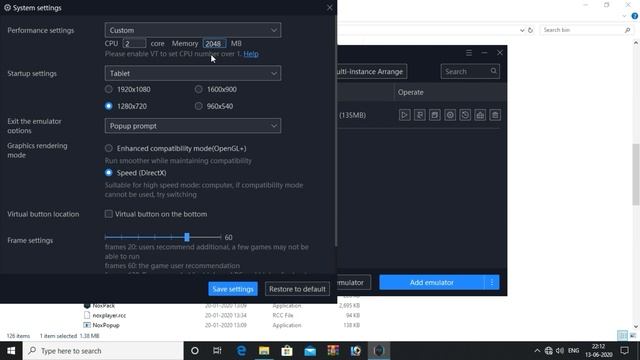Start the emulator with the play icon
640x360 pixels.
pos(404,115)
